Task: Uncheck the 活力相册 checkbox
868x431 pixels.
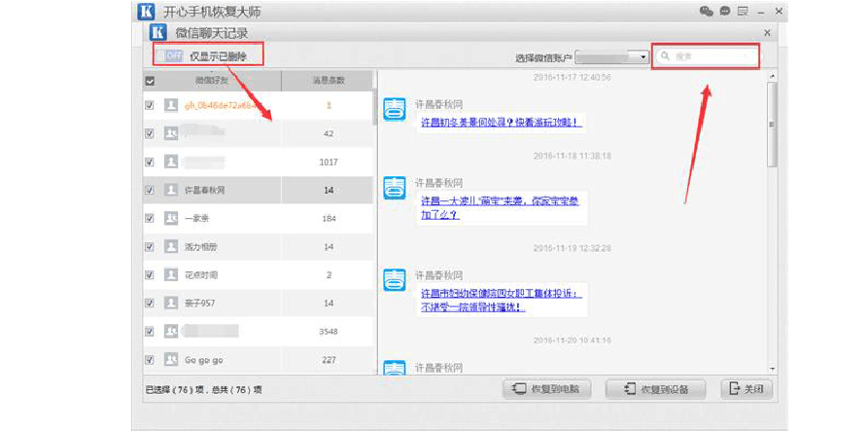Action: tap(149, 246)
